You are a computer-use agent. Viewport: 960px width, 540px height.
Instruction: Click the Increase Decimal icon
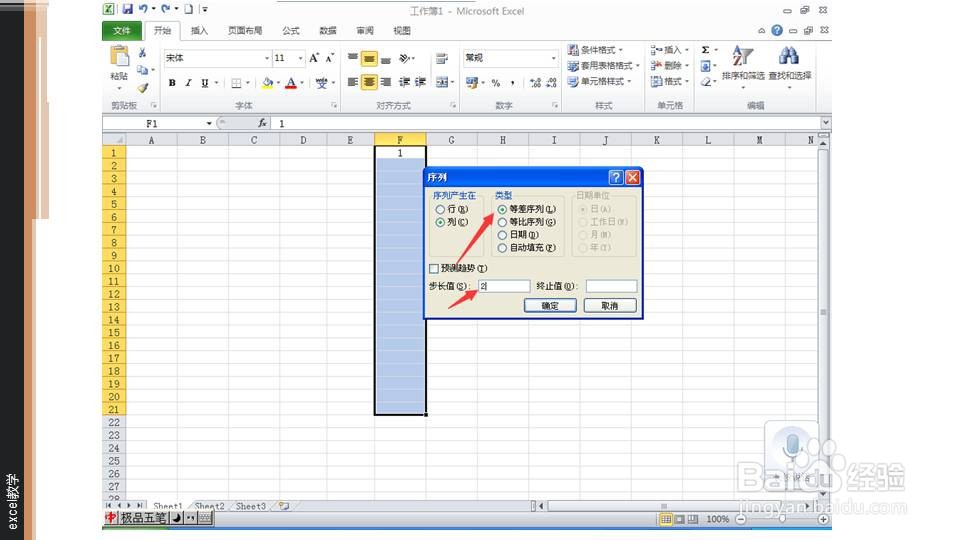coord(535,83)
